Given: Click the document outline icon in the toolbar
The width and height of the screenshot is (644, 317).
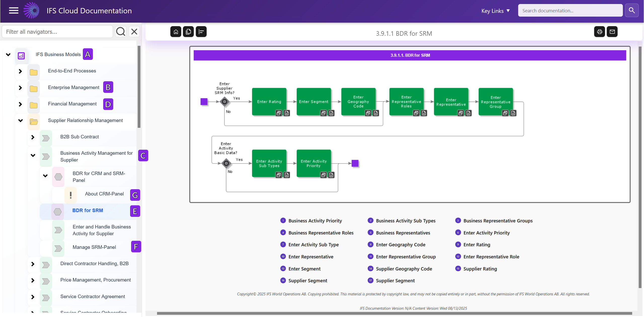Looking at the screenshot, I should click(x=201, y=31).
